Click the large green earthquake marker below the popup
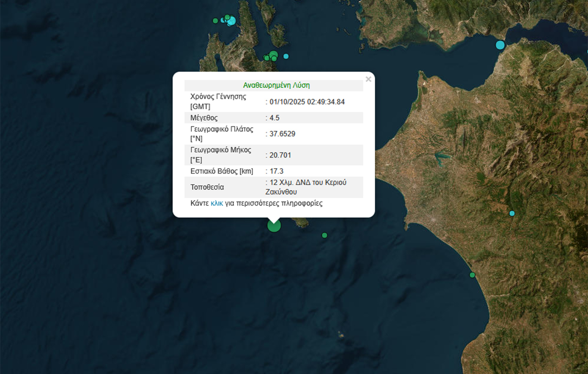Image resolution: width=588 pixels, height=374 pixels. 274,225
